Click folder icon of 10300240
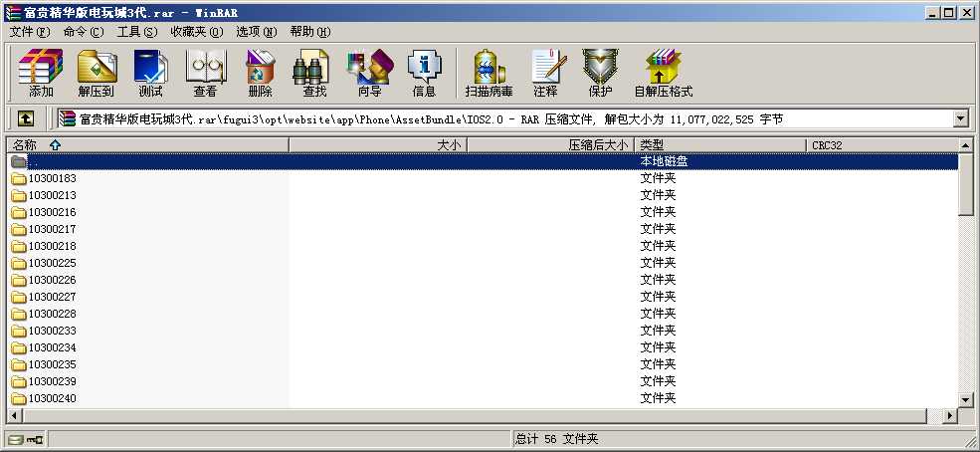Screen dimensions: 980x452 tap(19, 398)
